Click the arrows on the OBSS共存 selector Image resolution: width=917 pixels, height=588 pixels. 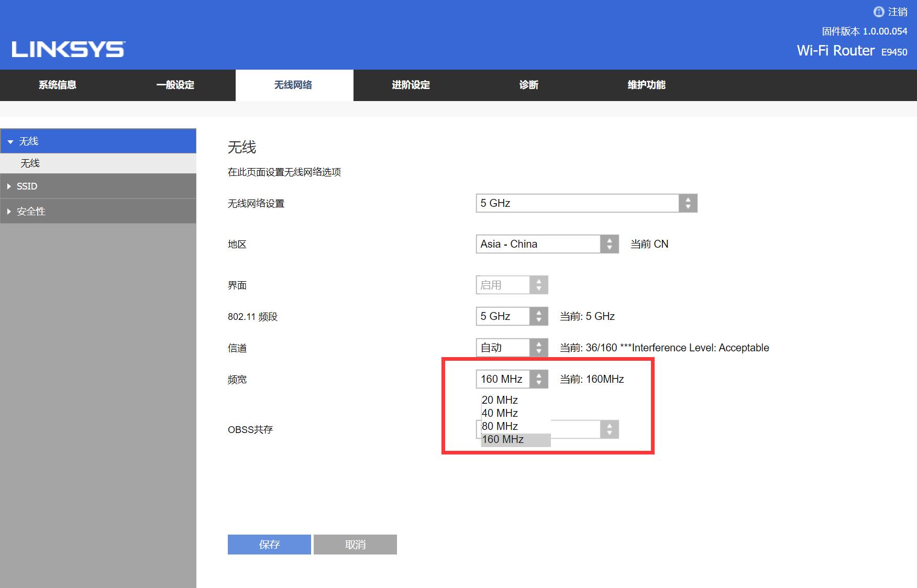609,429
